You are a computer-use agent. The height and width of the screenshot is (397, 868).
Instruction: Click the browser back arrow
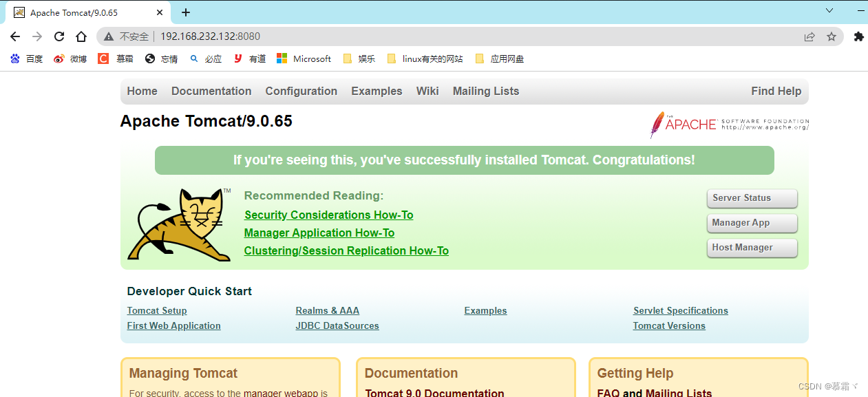15,36
